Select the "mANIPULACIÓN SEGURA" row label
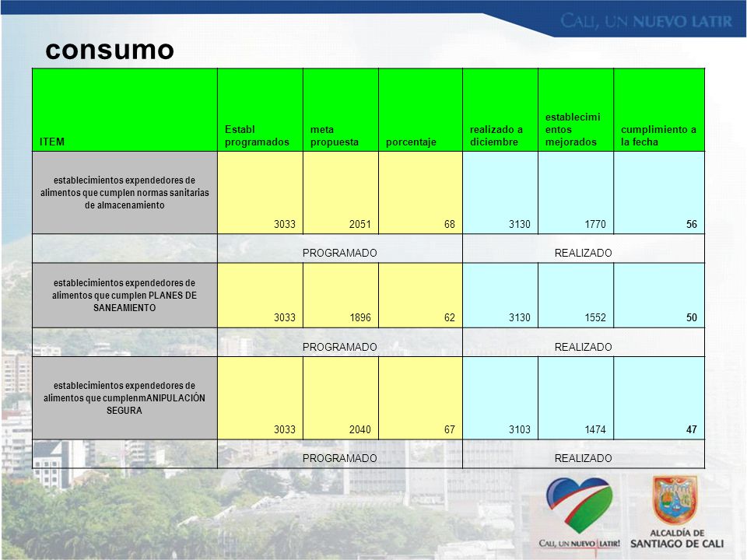This screenshot has width=747, height=560. coord(124,397)
